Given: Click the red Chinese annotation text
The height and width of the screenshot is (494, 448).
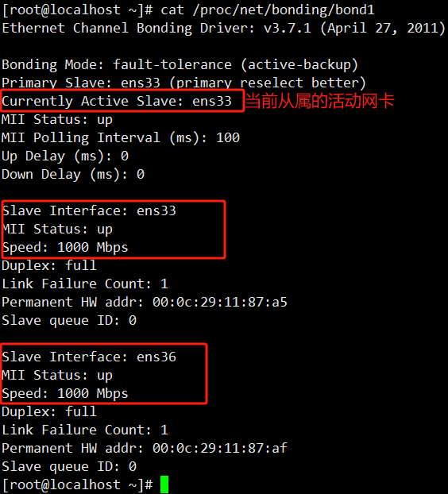Looking at the screenshot, I should tap(319, 101).
